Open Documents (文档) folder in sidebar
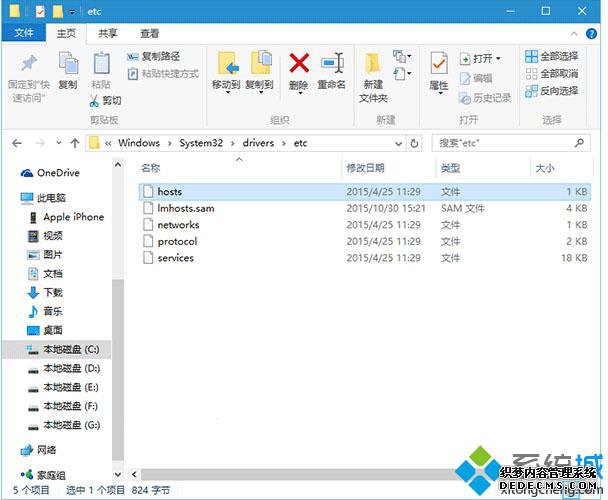Viewport: 608px width, 500px height. [45, 274]
